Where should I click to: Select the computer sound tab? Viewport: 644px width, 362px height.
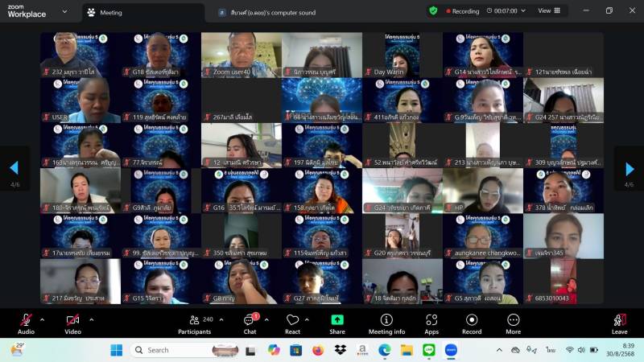(x=274, y=12)
